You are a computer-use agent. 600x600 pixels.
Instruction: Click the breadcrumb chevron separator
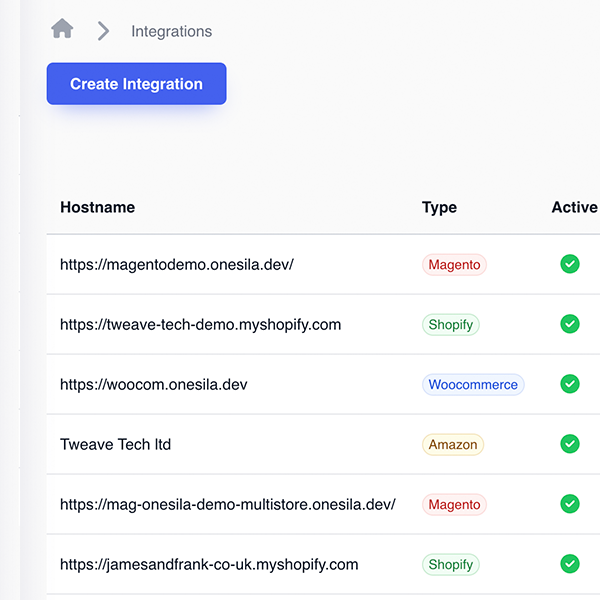click(103, 31)
